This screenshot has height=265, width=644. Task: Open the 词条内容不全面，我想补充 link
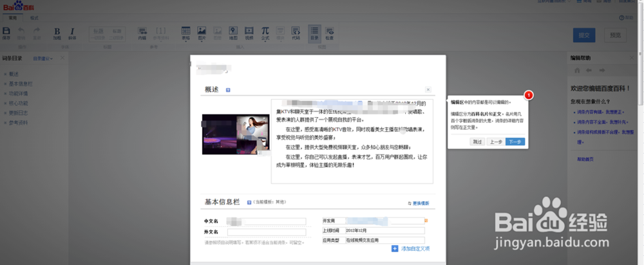coord(604,122)
